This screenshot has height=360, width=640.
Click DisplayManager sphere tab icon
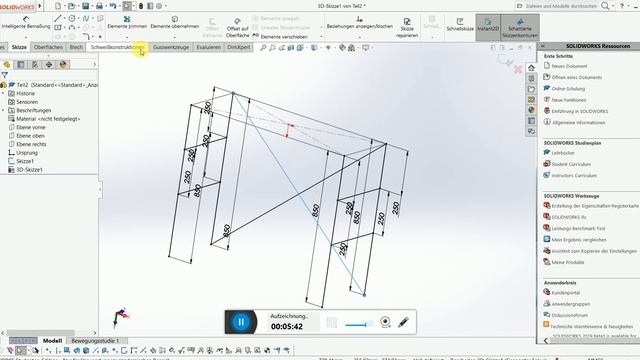(63, 64)
